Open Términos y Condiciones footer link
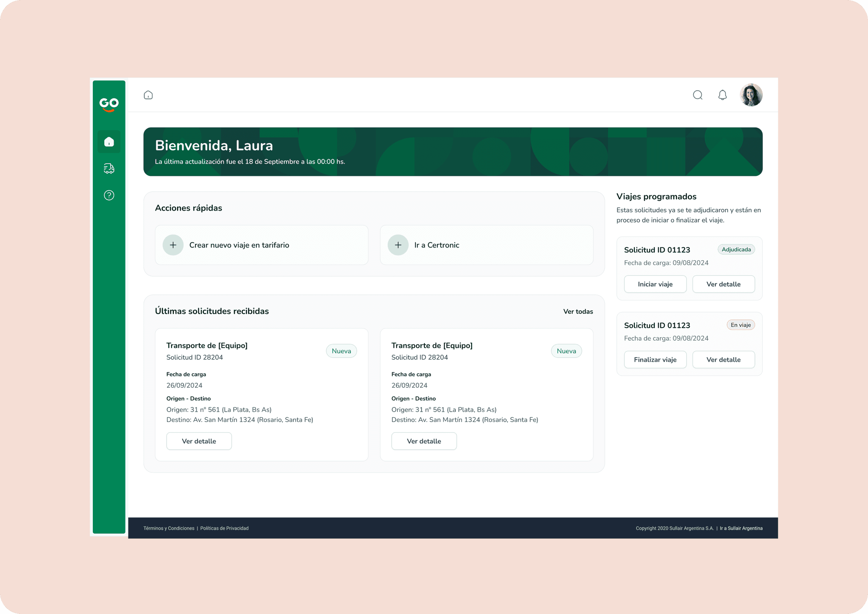 point(169,528)
